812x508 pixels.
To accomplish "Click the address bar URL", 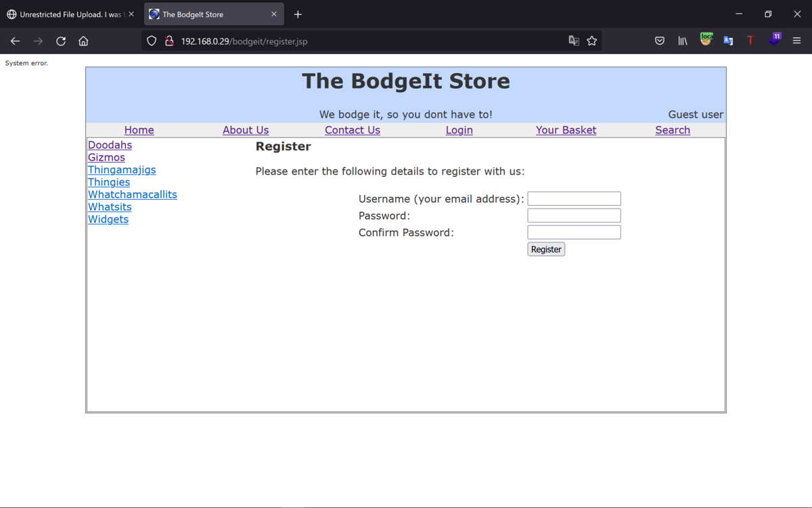I will click(244, 41).
